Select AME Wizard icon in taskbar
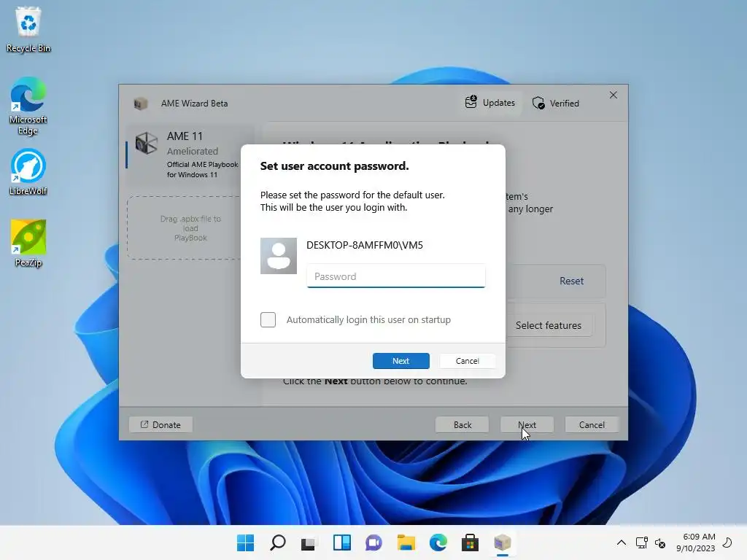 pyautogui.click(x=502, y=542)
